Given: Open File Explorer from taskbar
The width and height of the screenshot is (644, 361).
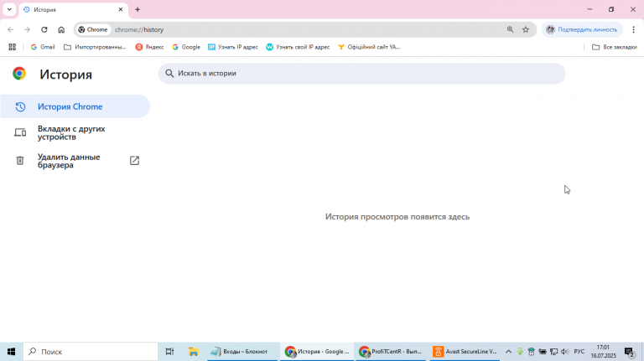Looking at the screenshot, I should [193, 352].
